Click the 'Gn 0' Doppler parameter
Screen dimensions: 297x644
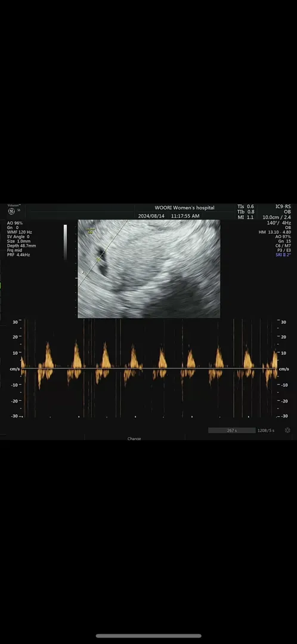tap(13, 228)
